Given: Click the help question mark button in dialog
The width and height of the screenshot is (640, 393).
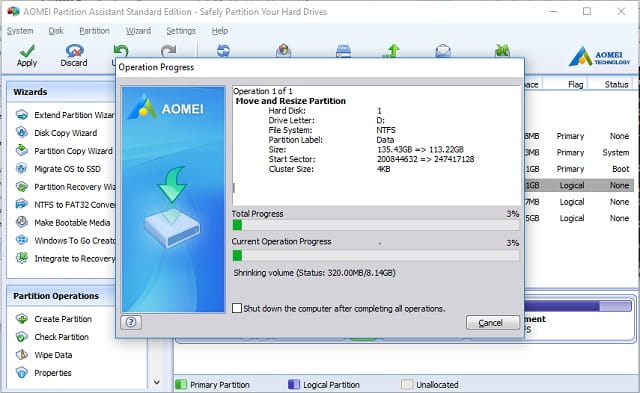Looking at the screenshot, I should pos(131,322).
